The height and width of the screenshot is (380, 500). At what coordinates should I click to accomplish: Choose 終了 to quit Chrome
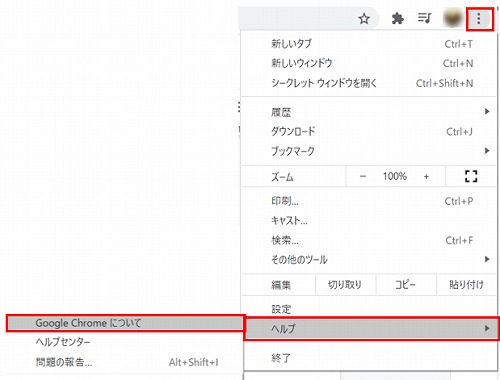(x=369, y=358)
